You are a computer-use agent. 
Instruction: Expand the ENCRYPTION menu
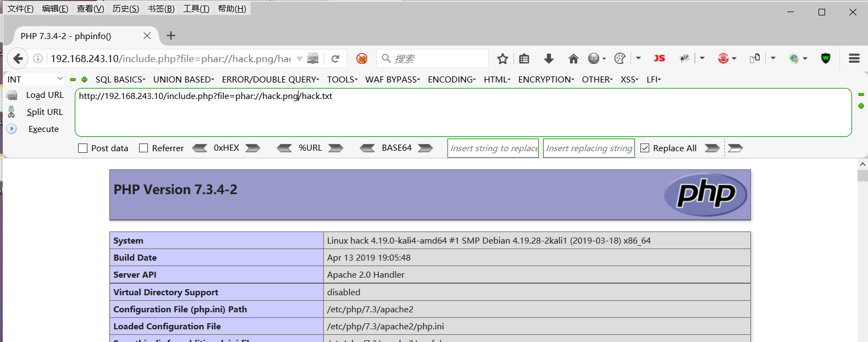point(546,80)
